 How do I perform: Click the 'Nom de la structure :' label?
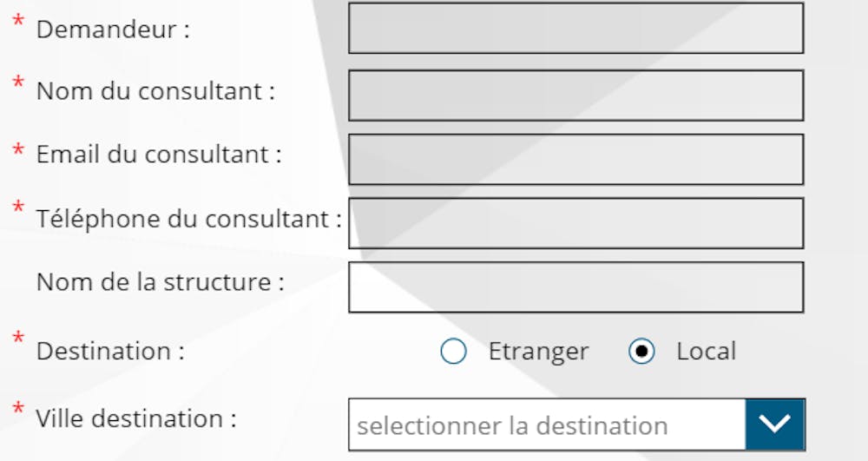[161, 282]
